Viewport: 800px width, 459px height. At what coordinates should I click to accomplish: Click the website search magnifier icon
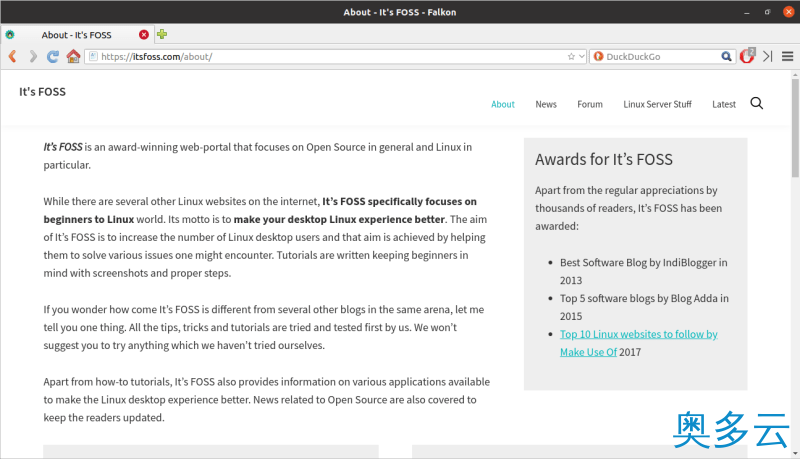(757, 104)
